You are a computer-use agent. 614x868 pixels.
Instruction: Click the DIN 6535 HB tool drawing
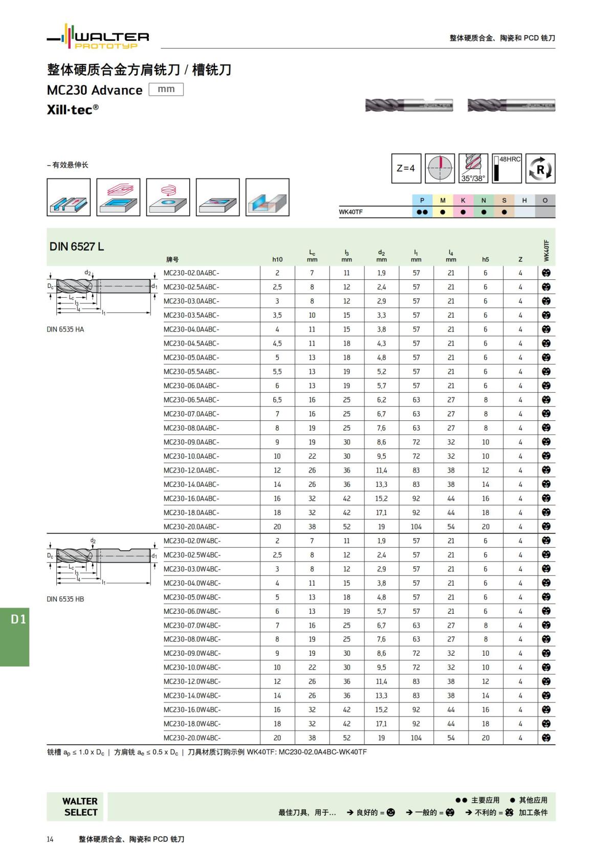[x=102, y=562]
